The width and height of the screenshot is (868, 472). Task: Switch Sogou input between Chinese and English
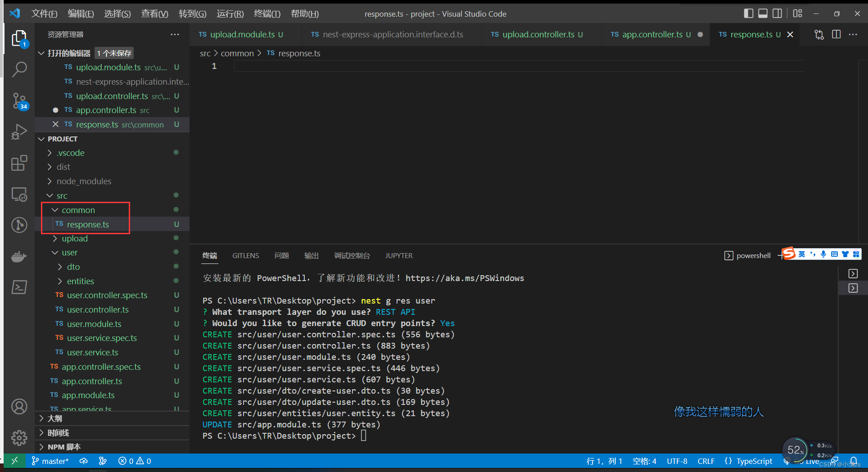click(802, 254)
